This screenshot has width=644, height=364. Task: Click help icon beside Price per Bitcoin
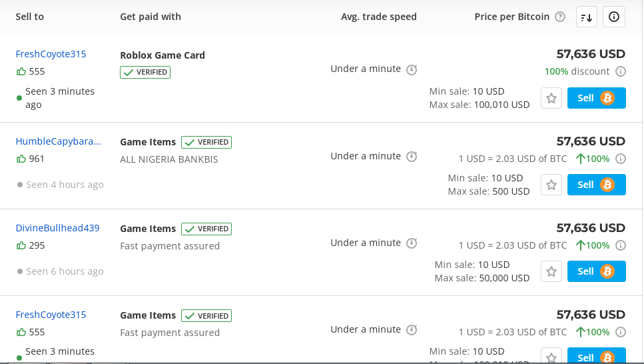[560, 17]
